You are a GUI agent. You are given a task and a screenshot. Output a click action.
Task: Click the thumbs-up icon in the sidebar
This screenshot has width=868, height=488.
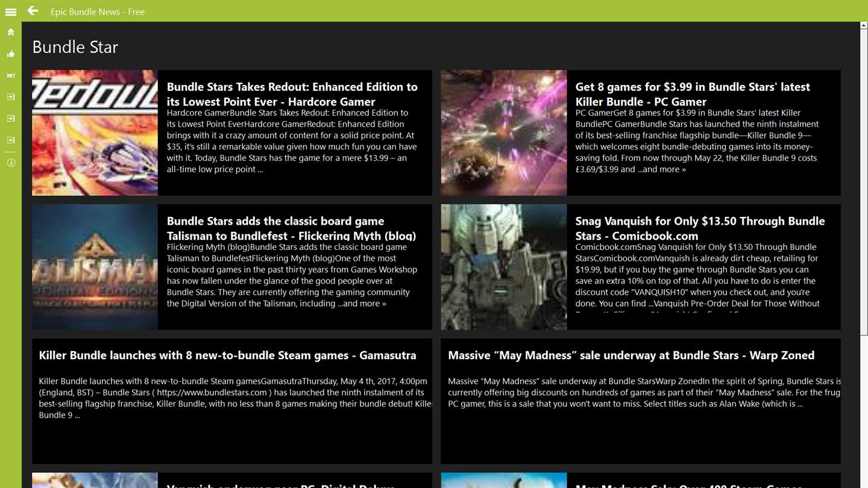click(11, 54)
